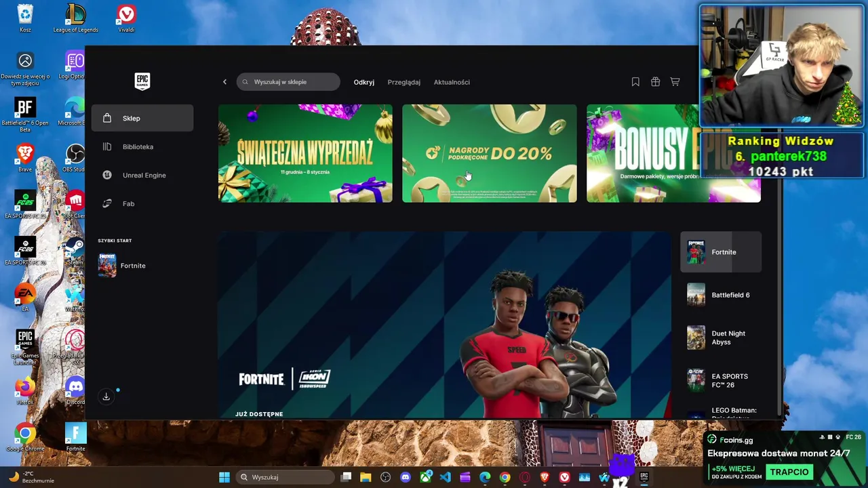This screenshot has height=488, width=868.
Task: Open Discord from the taskbar
Action: click(406, 477)
